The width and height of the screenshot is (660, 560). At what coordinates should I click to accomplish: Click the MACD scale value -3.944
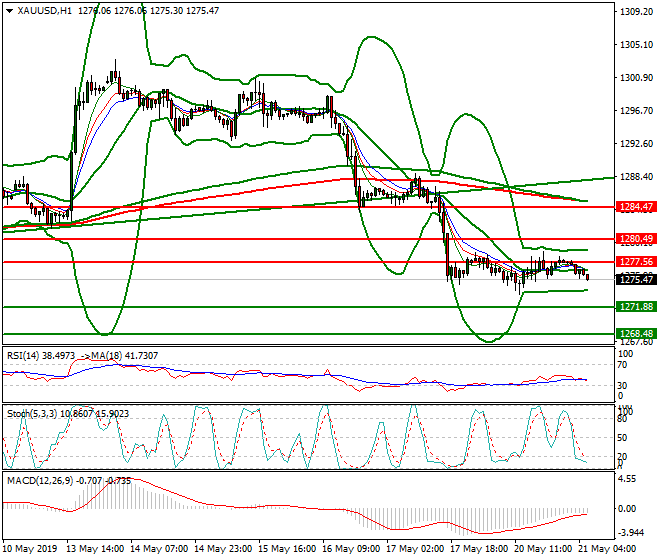[631, 533]
